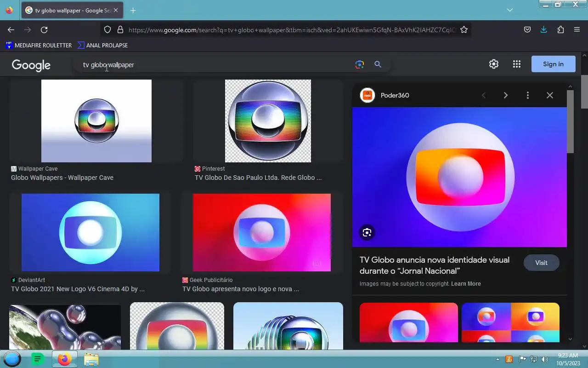Click the Sign in button
588x368 pixels.
(x=553, y=64)
